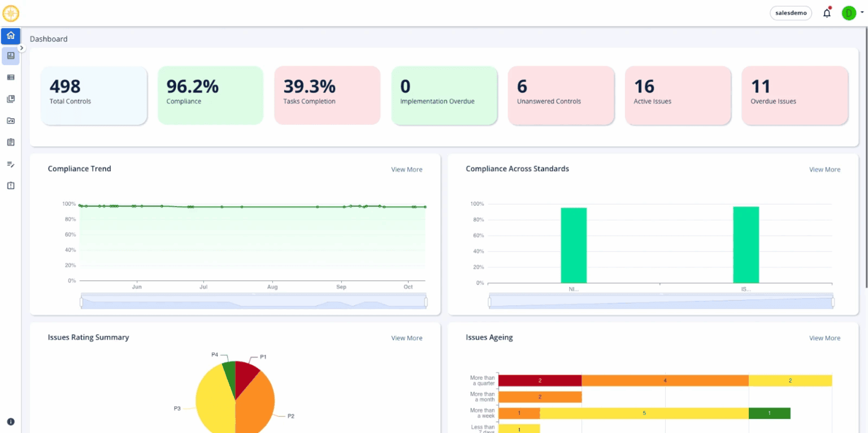Open the 6 Unanswered Controls card
Screen dimensions: 868x433
tap(561, 95)
